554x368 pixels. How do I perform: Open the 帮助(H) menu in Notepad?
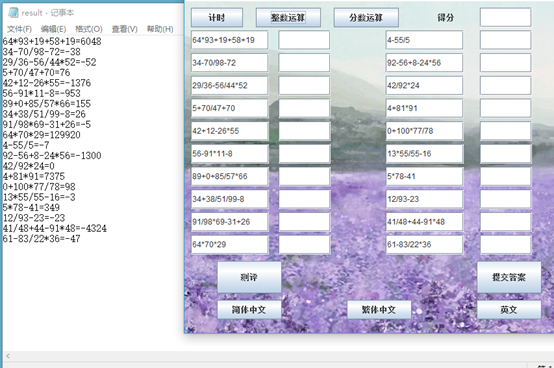(160, 29)
